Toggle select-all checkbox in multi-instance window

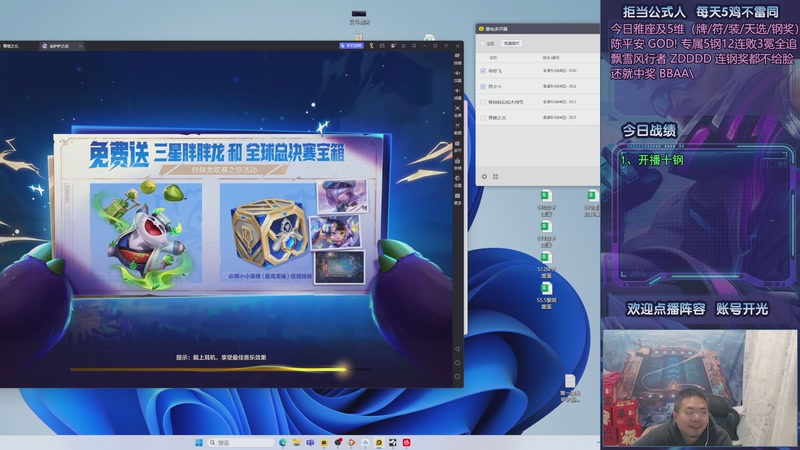click(483, 43)
